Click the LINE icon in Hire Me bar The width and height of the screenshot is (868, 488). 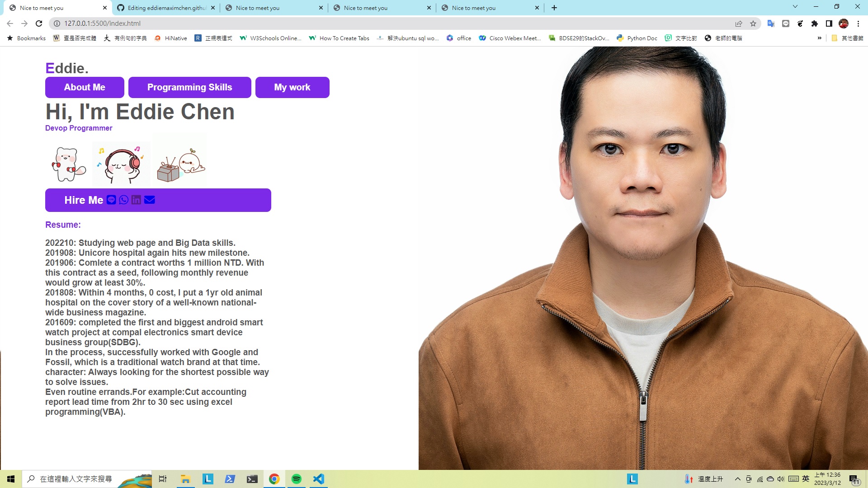111,200
